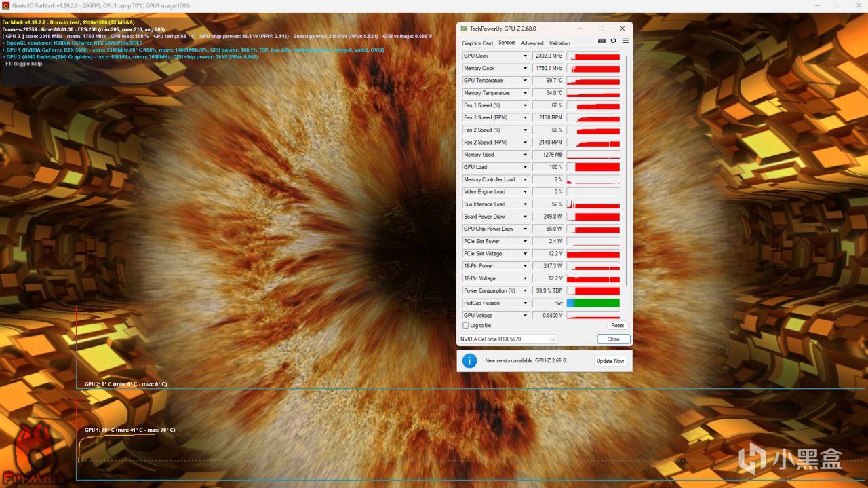Open the Memory Used sensor dropdown
Screen dimensions: 868x488
525,155
